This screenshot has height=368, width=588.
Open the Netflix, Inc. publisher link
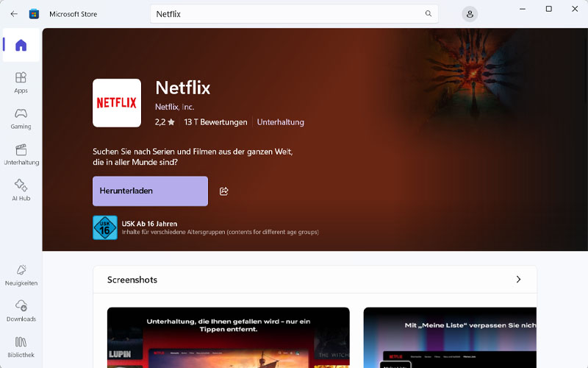coord(174,107)
